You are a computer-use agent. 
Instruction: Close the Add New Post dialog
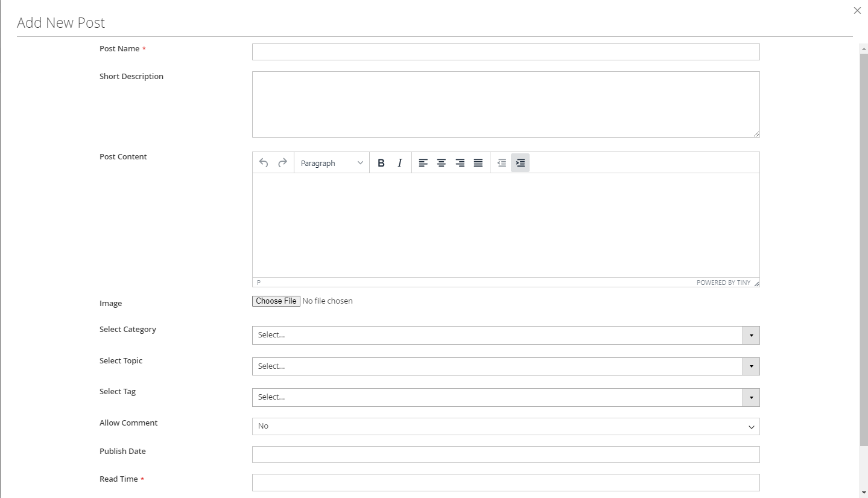coord(857,10)
